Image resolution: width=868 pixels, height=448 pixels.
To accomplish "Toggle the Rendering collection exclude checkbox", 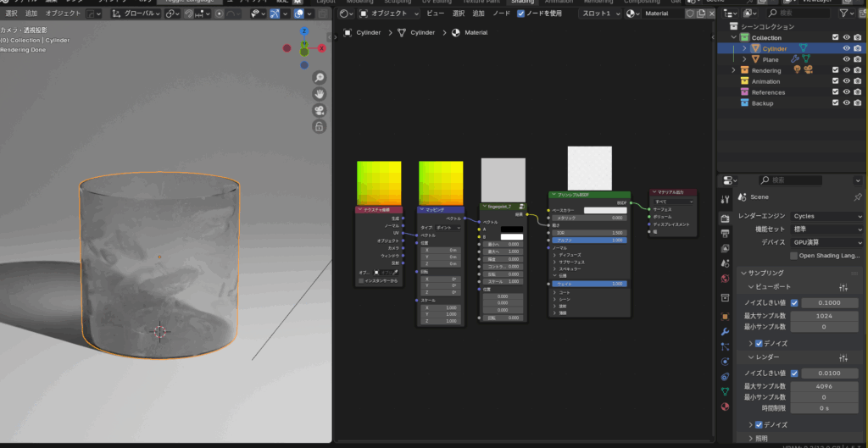I will [835, 71].
